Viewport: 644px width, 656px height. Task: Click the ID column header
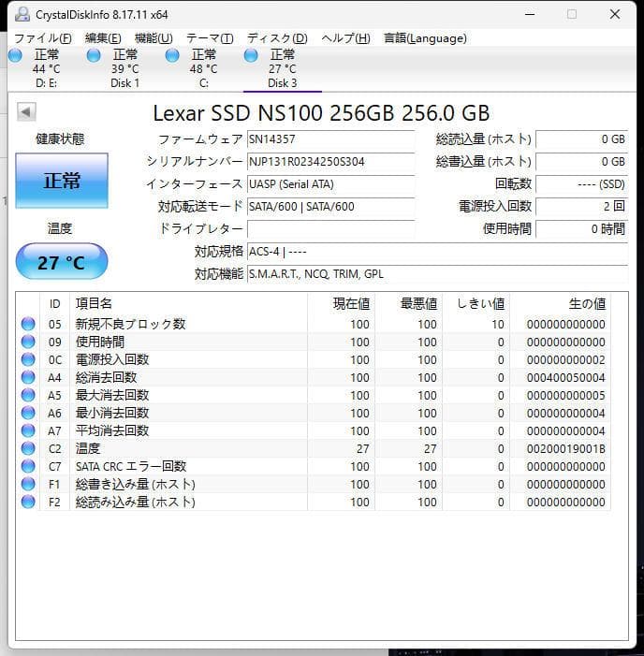point(55,304)
